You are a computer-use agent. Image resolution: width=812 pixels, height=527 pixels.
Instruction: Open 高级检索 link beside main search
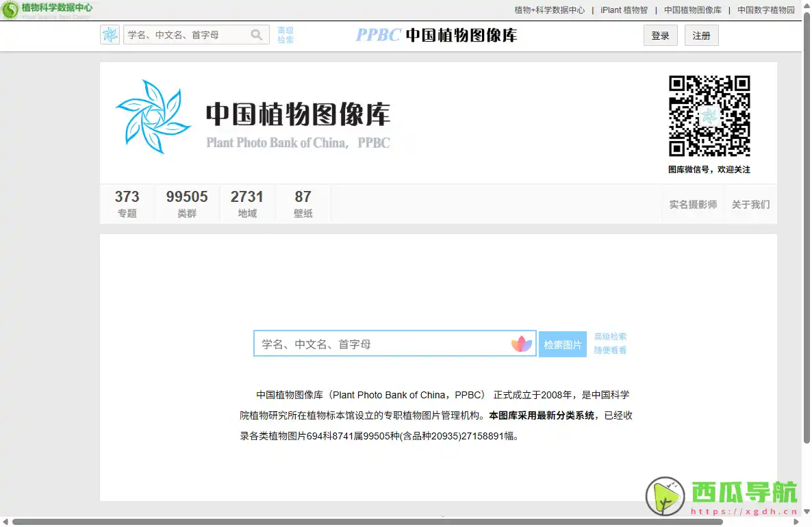pos(610,337)
